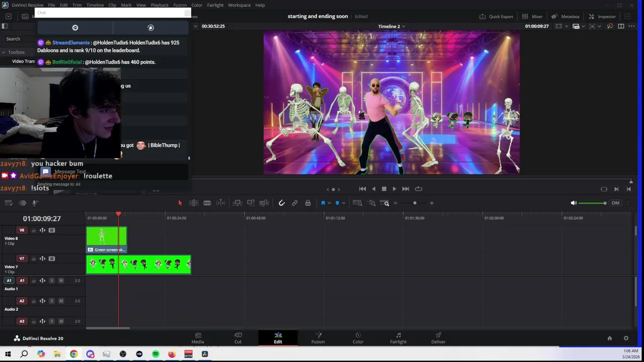Switch to the Color page tab
The width and height of the screenshot is (644, 362).
coord(358,338)
